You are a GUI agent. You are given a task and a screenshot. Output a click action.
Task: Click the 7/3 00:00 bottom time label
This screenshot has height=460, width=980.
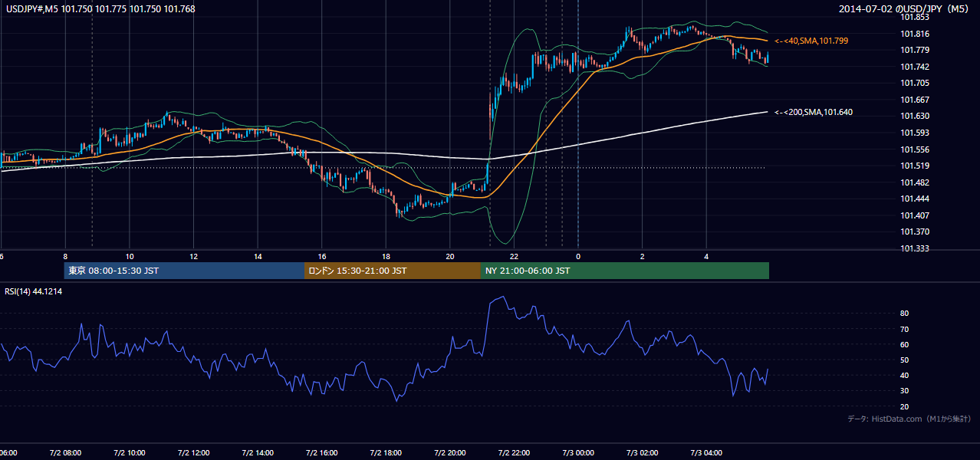pyautogui.click(x=577, y=452)
